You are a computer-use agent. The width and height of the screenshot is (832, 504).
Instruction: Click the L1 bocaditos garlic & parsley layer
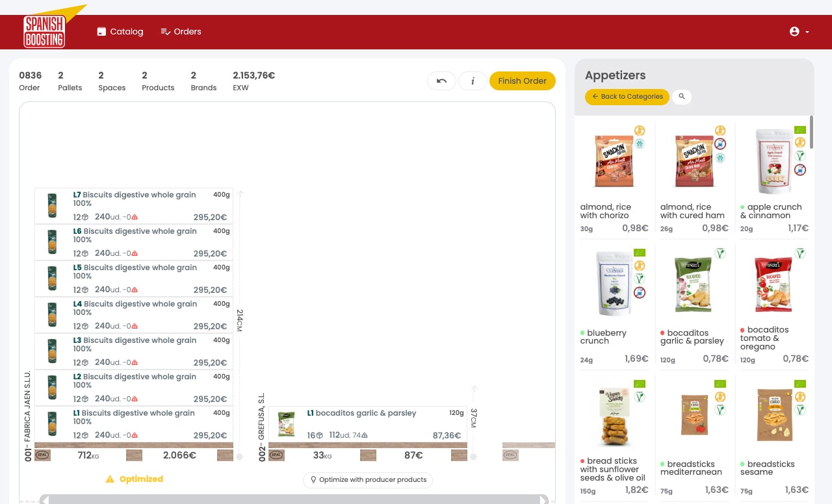[x=367, y=424]
